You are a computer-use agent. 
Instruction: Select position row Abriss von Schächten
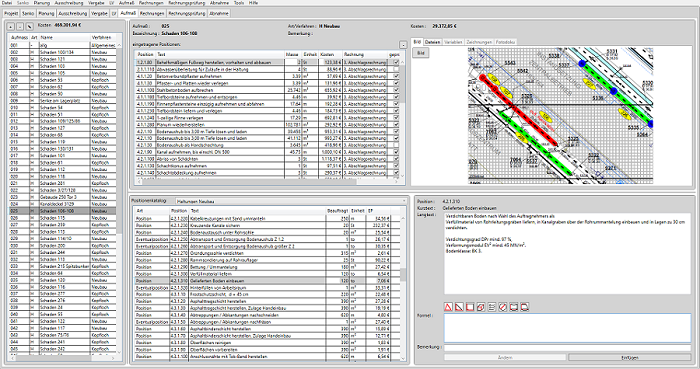pos(268,159)
